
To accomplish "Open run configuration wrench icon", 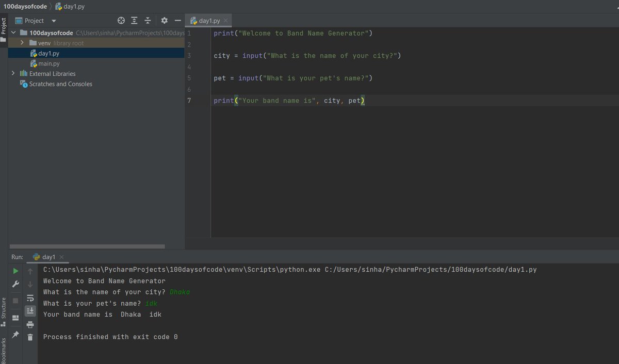I will click(15, 284).
